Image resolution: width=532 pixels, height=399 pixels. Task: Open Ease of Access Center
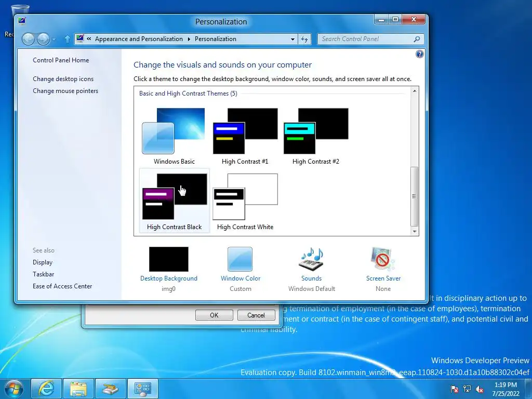tap(62, 286)
